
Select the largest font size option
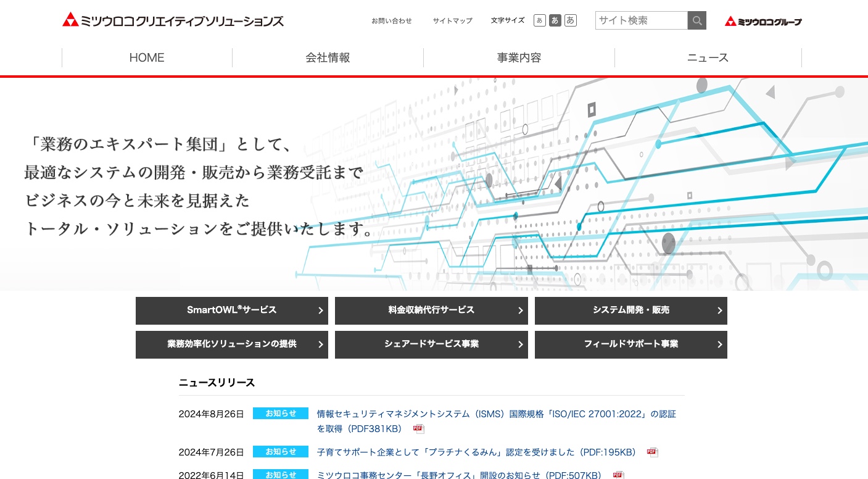(570, 20)
